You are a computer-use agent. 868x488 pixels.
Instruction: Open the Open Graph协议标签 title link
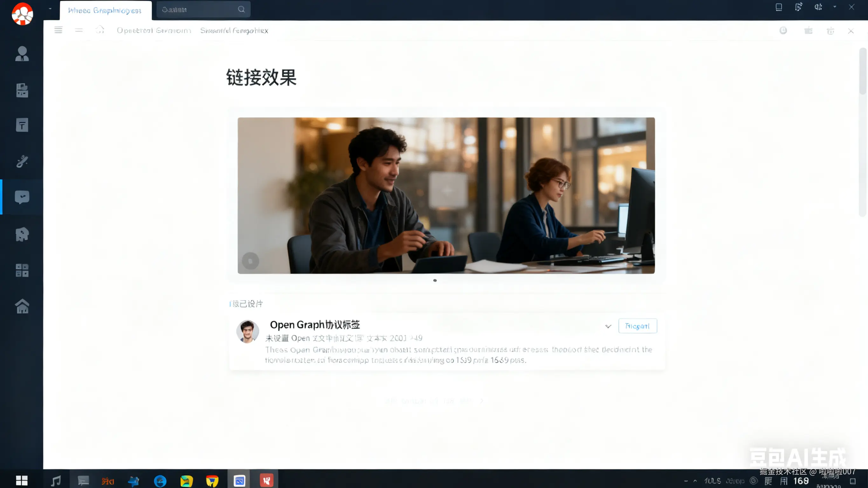click(315, 325)
